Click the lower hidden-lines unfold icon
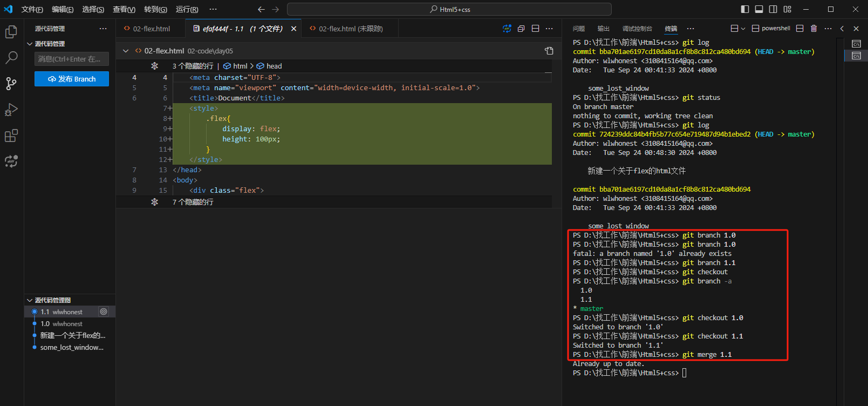The height and width of the screenshot is (406, 868). coord(154,202)
